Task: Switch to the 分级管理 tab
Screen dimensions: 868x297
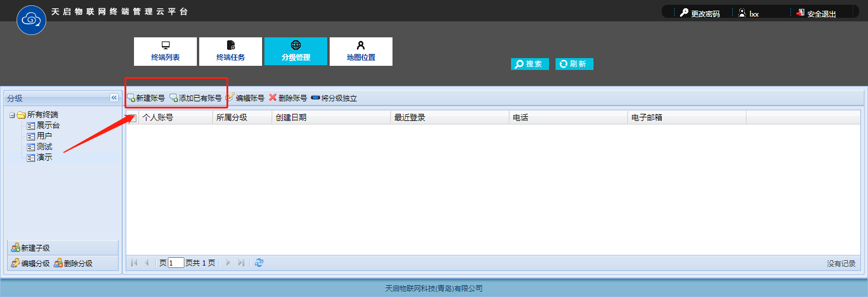Action: (x=296, y=52)
